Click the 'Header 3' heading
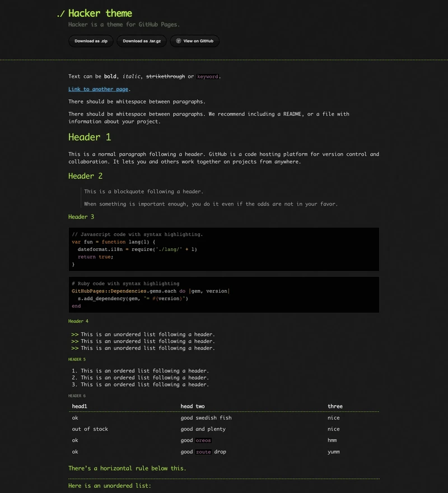Image resolution: width=448 pixels, height=493 pixels. tap(81, 217)
